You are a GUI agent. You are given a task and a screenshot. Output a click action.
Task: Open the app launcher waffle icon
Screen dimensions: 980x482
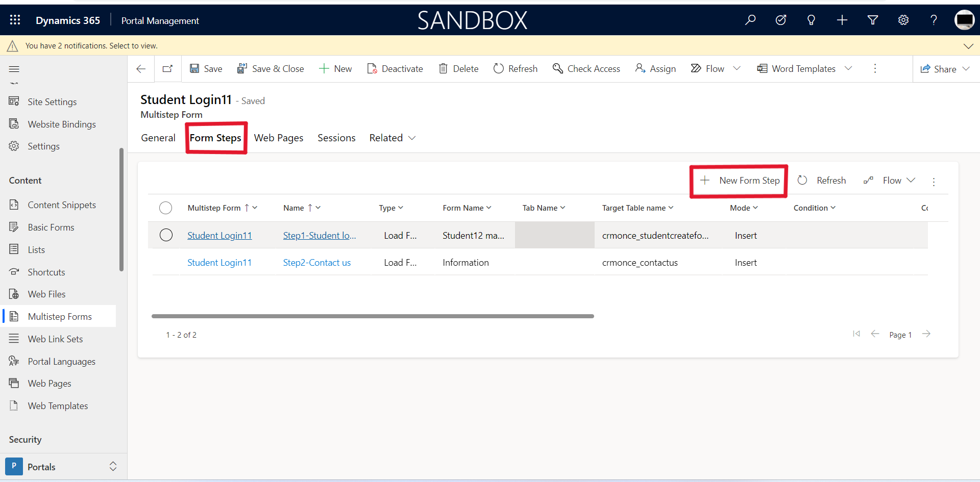click(x=15, y=20)
